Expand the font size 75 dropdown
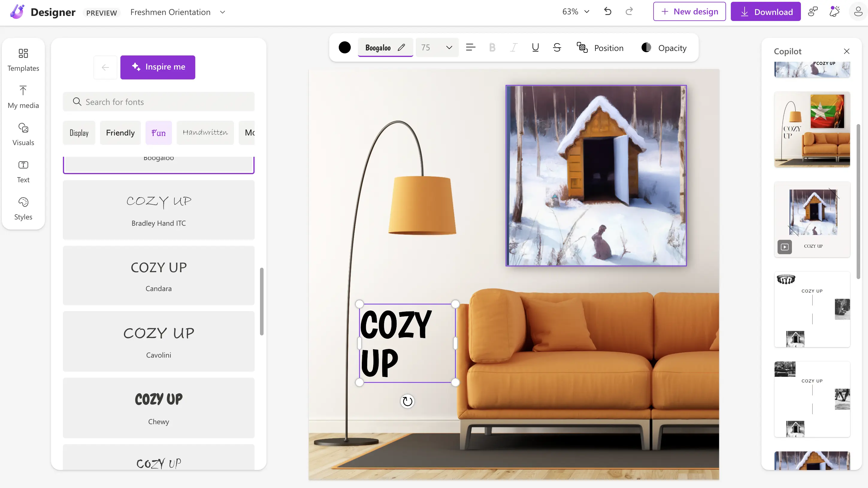Viewport: 868px width, 488px height. coord(449,48)
